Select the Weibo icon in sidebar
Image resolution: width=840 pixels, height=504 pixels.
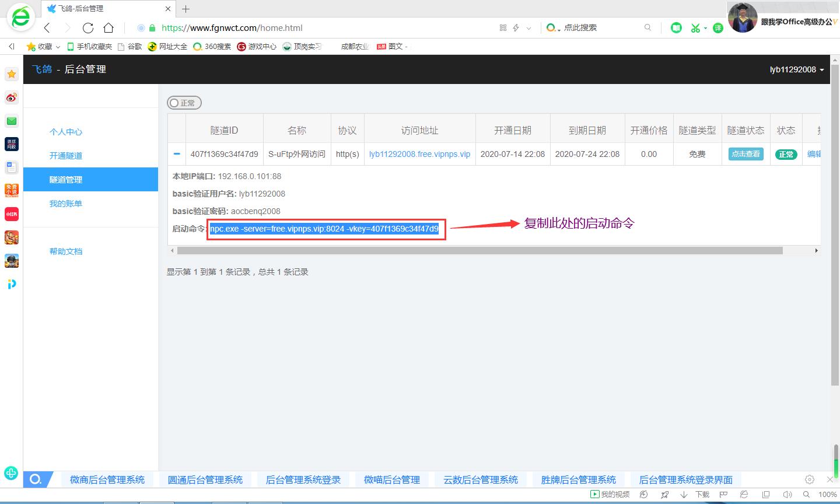(x=11, y=97)
